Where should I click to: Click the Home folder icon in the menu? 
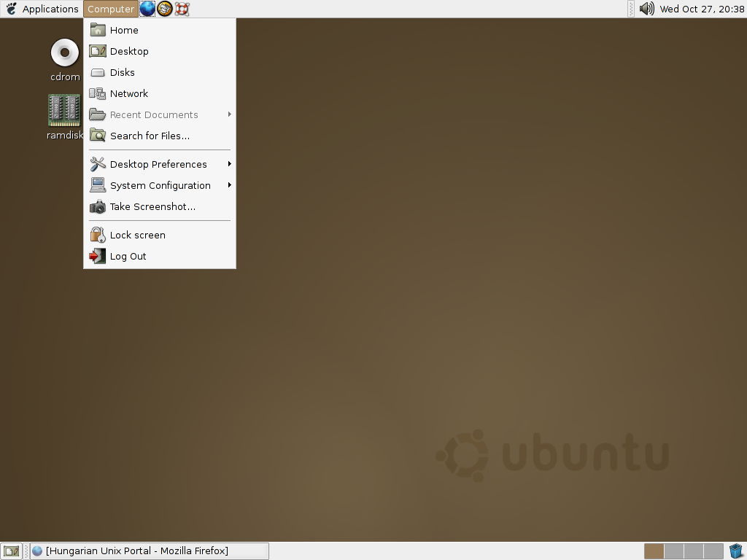98,30
